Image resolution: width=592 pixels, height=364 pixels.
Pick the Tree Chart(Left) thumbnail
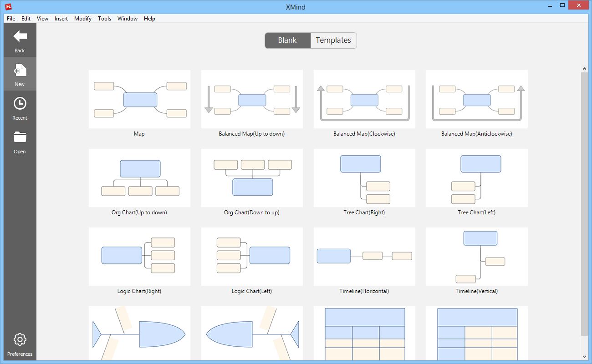point(477,178)
